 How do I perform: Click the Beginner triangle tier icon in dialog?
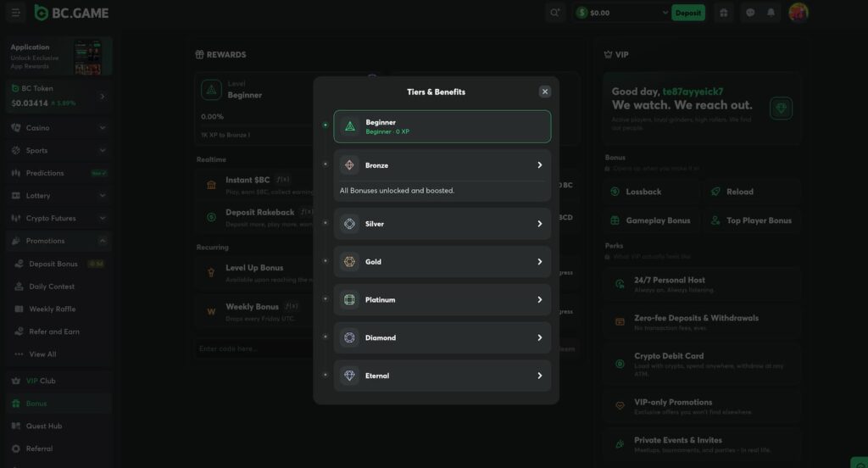pyautogui.click(x=350, y=126)
